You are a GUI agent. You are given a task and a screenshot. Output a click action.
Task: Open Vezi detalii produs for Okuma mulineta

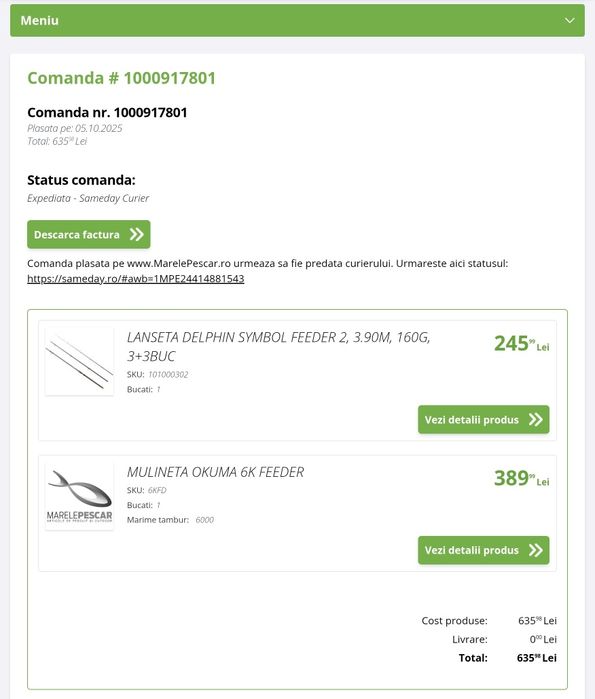[x=484, y=550]
